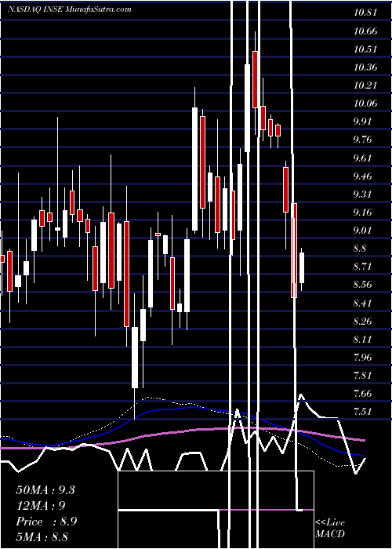392x549 pixels.
Task: Click the 10.36 price axis label
Action: pos(365,67)
